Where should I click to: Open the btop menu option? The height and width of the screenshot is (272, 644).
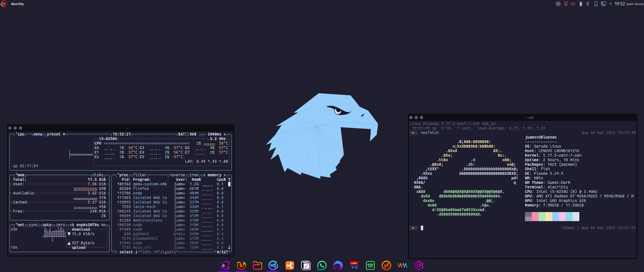[38, 134]
